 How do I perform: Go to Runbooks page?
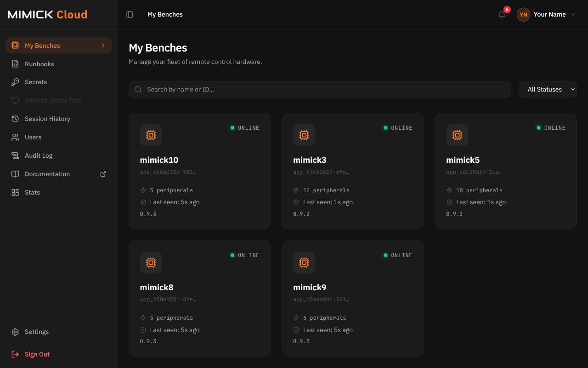point(59,64)
